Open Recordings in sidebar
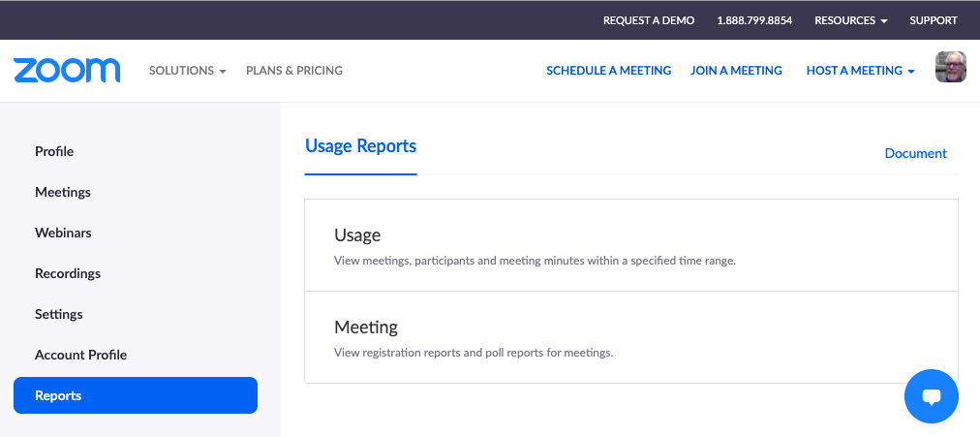 [x=68, y=273]
